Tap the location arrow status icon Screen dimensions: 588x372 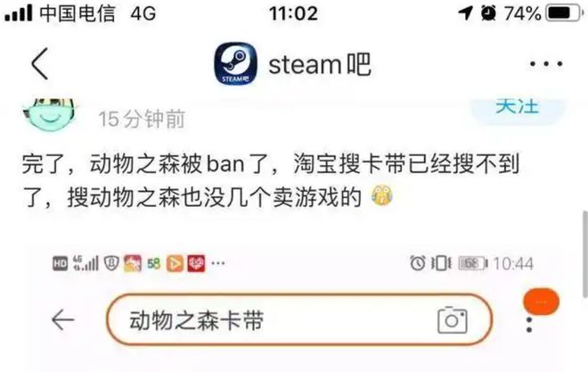click(x=465, y=13)
